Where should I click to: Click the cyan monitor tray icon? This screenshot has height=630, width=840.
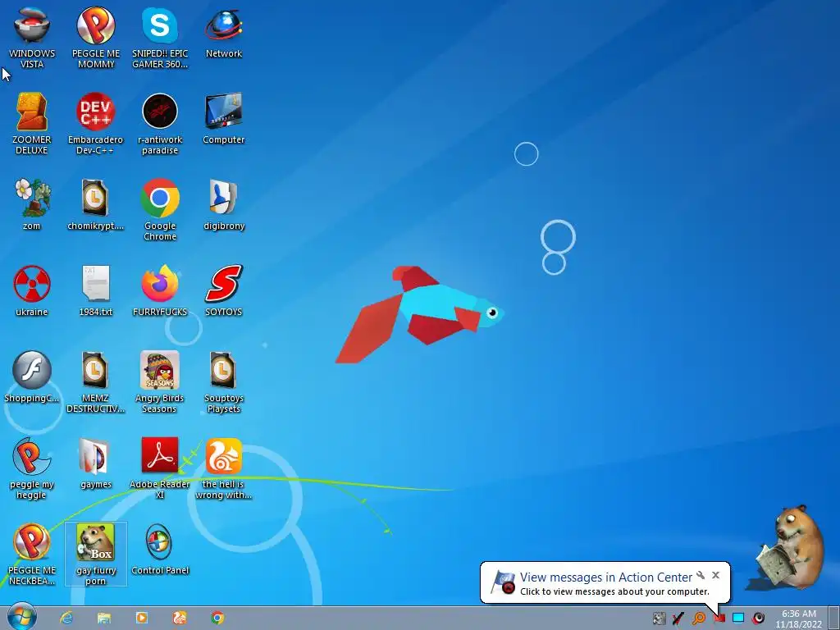click(738, 619)
